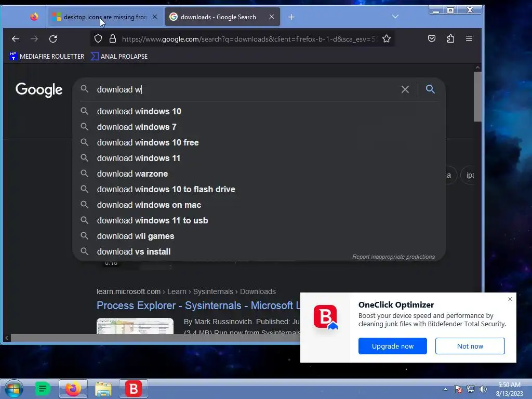Viewport: 532px width, 399px height.
Task: Open the green notes app on taskbar
Action: tap(43, 389)
